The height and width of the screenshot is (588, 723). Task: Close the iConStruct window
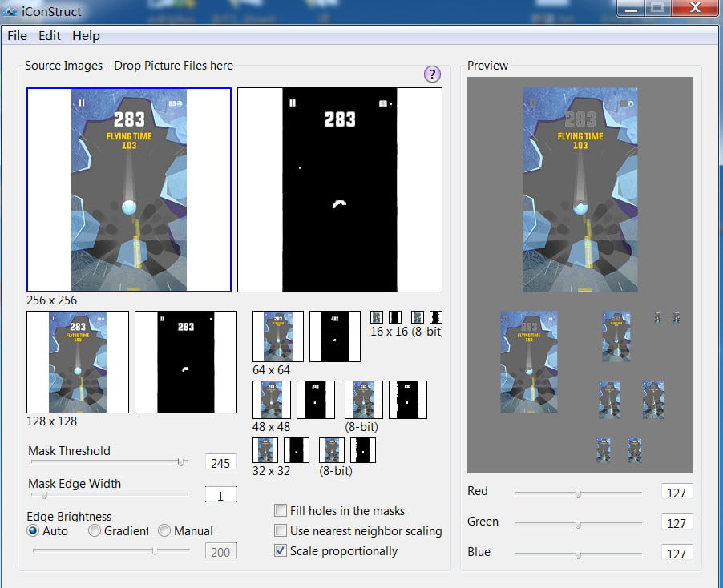[x=695, y=8]
